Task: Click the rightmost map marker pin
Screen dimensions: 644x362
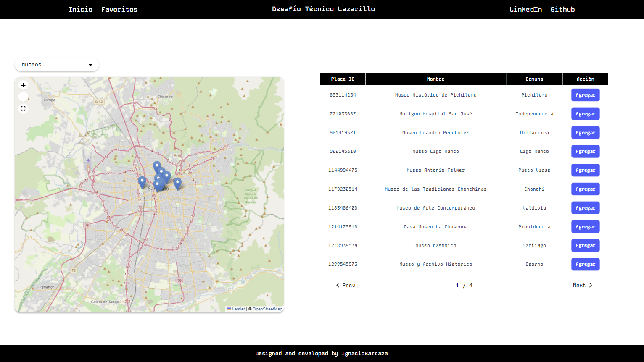Action: [177, 183]
